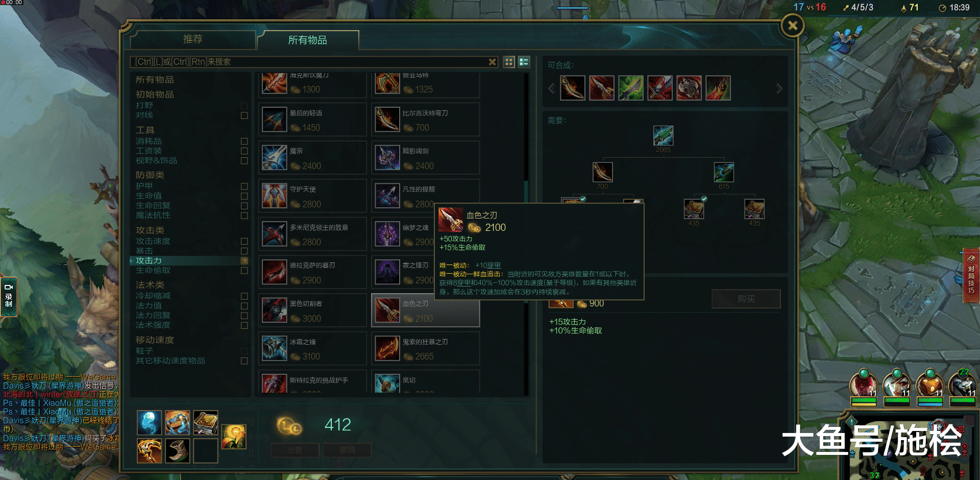Select the 魔宗 item icon
980x480 pixels.
coord(274,158)
